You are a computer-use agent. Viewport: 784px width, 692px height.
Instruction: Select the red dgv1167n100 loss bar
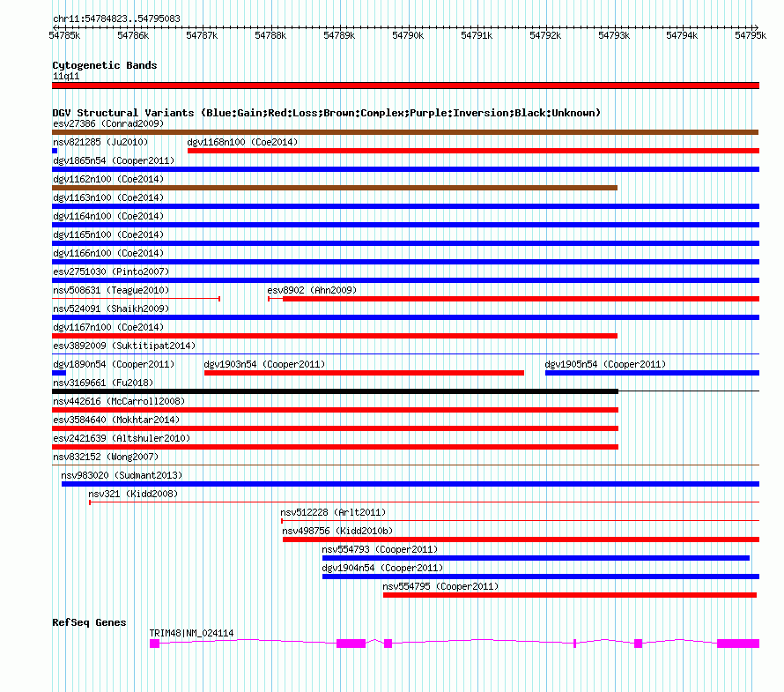(x=335, y=336)
